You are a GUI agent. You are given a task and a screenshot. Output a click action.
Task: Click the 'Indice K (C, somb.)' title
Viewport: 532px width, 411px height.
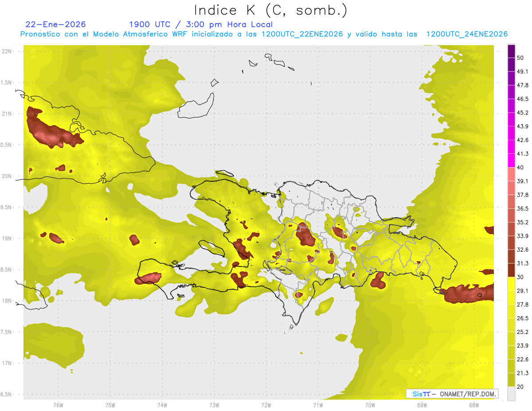[270, 10]
